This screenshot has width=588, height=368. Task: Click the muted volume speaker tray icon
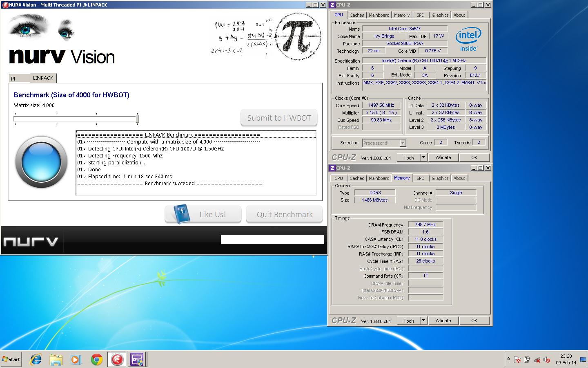(x=547, y=360)
